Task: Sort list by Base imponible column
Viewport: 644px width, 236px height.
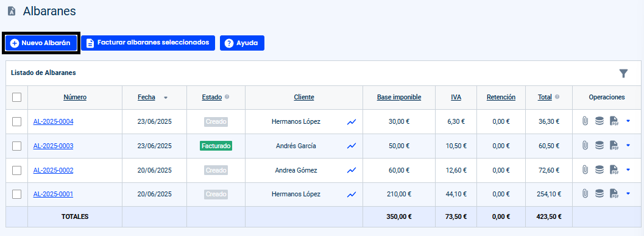Action: point(399,98)
